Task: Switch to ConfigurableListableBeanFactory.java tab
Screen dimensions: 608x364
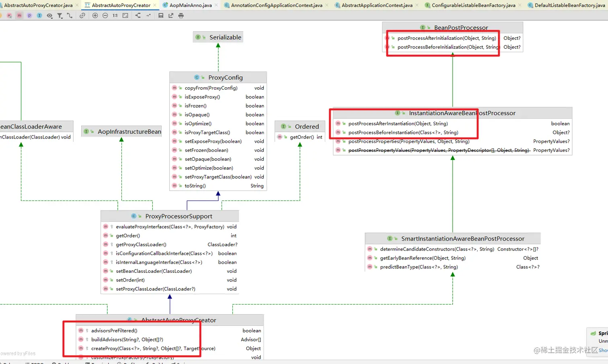Action: tap(474, 5)
